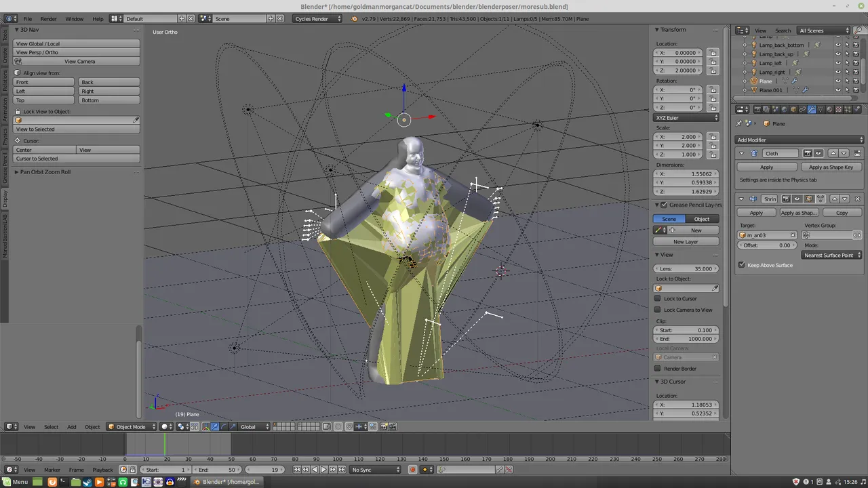The image size is (868, 488).
Task: Uncheck Keep Above Surface option
Action: click(x=741, y=265)
